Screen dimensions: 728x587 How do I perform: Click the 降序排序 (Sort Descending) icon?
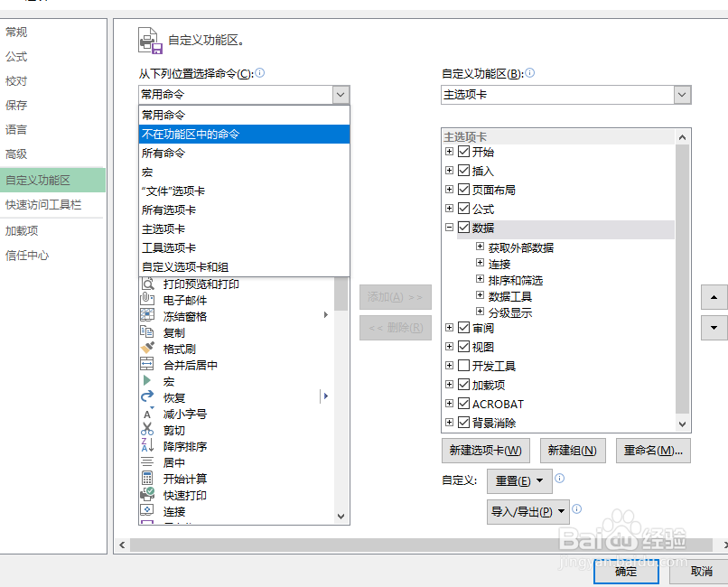(148, 445)
